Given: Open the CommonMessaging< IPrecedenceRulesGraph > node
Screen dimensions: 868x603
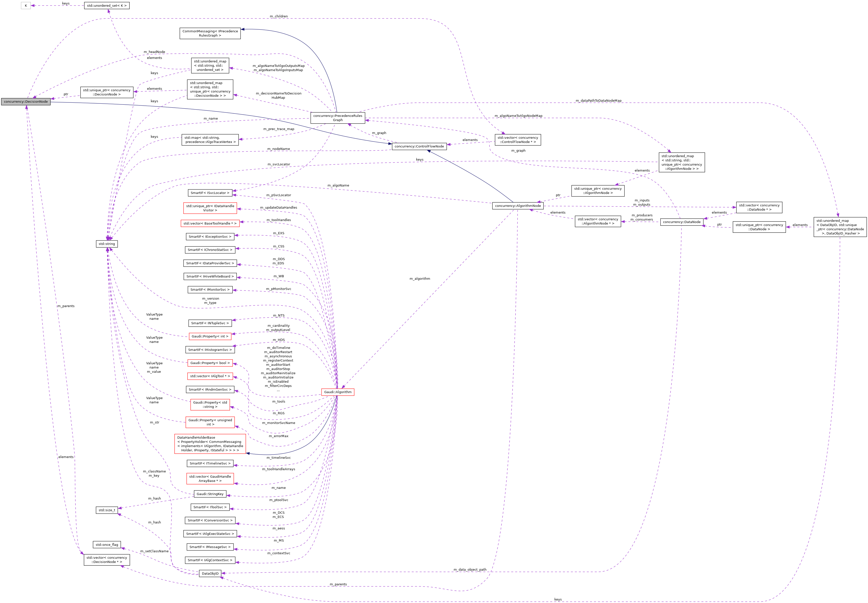Looking at the screenshot, I should click(209, 33).
